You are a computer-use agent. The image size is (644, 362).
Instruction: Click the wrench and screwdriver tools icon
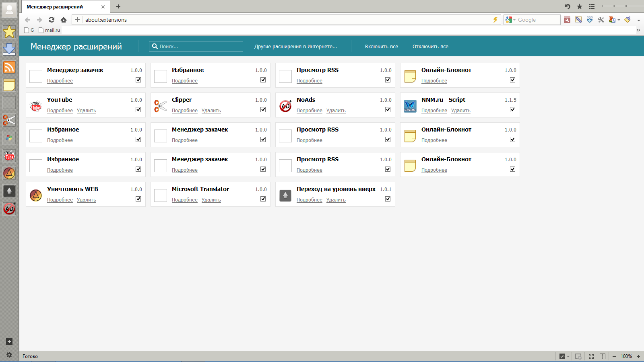pos(601,20)
